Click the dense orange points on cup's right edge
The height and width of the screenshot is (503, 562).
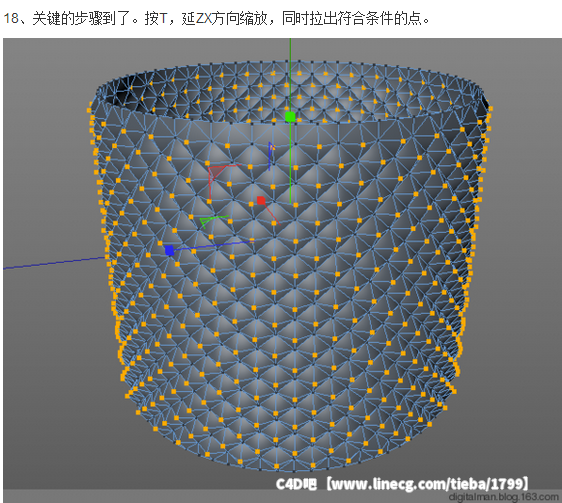pos(473,233)
